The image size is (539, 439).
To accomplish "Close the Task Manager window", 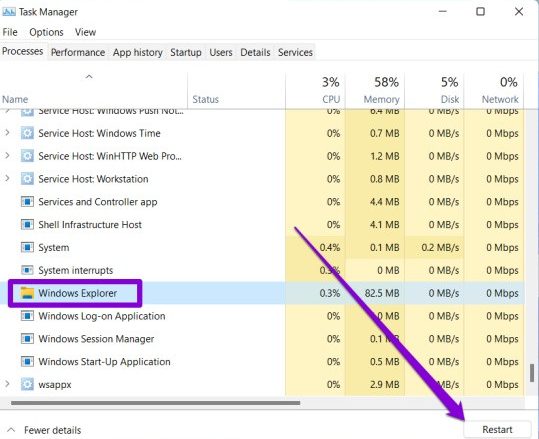I will pyautogui.click(x=519, y=12).
